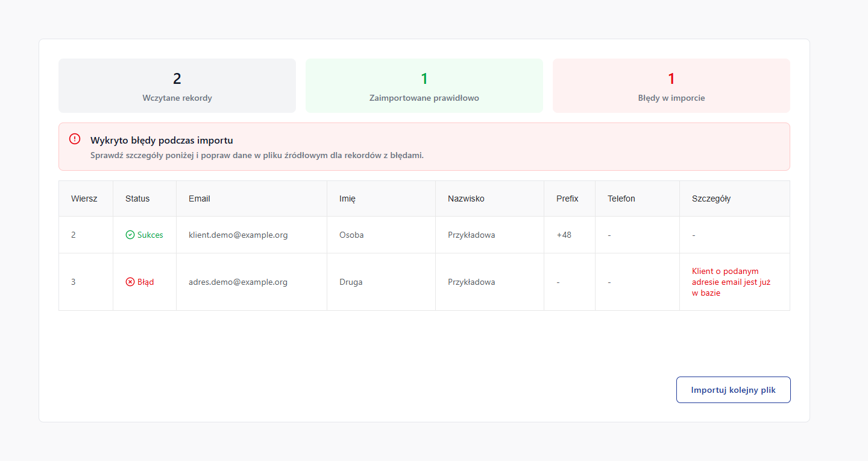Click the Sprawdź szczegóły poniżej instruction text
The height and width of the screenshot is (461, 868).
click(x=257, y=155)
